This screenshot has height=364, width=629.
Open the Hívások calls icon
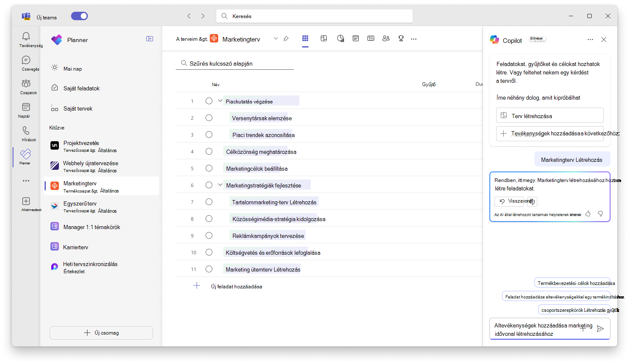click(26, 131)
